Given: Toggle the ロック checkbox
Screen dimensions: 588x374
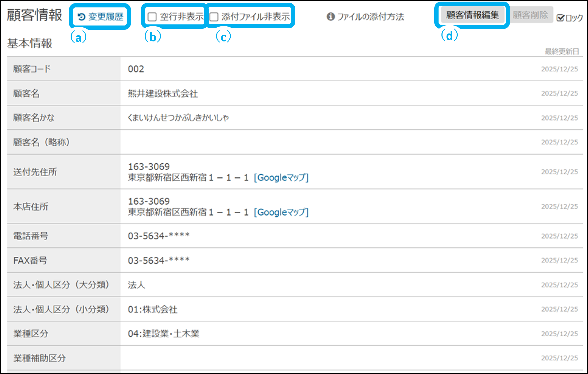Looking at the screenshot, I should [x=560, y=18].
